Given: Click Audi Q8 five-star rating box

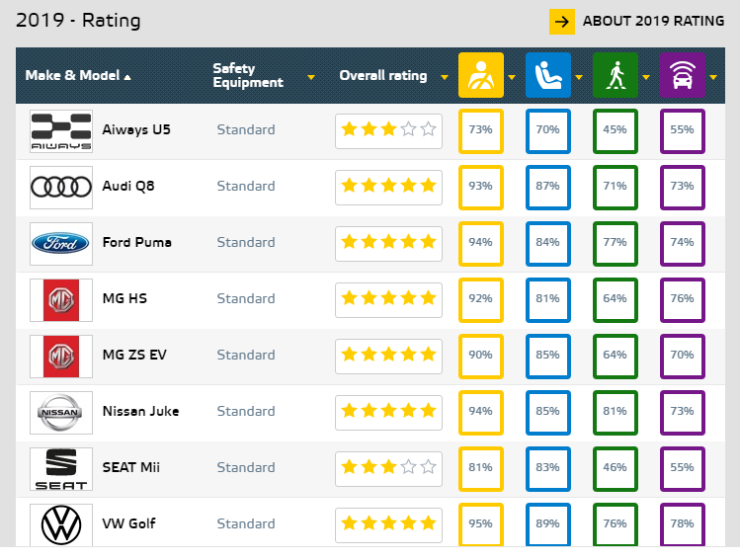Looking at the screenshot, I should pyautogui.click(x=388, y=188).
